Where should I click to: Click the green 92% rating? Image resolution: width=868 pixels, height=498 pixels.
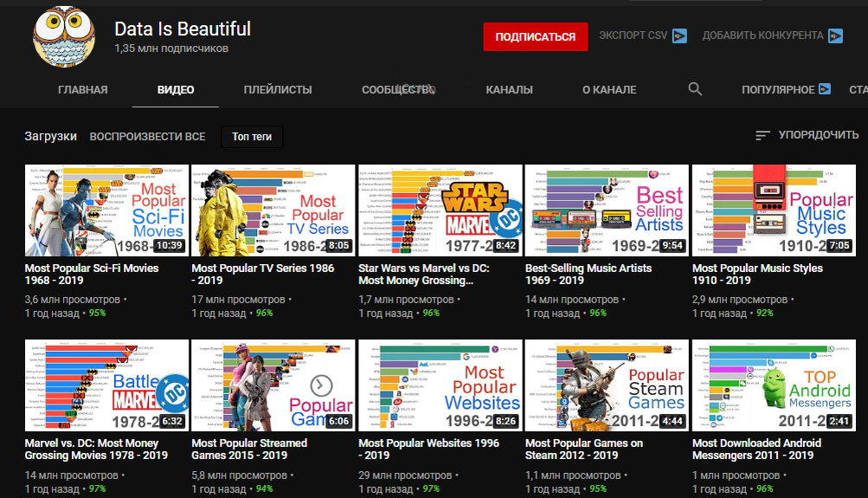pos(764,313)
